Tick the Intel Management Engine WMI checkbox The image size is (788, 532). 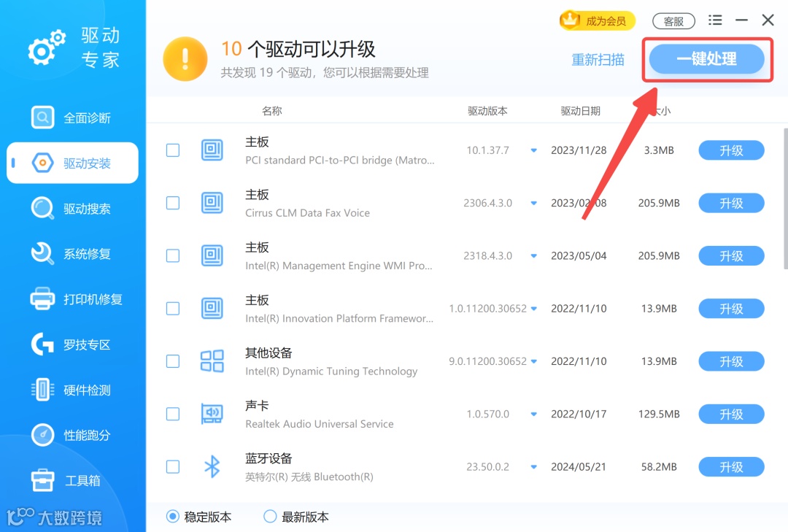click(173, 255)
